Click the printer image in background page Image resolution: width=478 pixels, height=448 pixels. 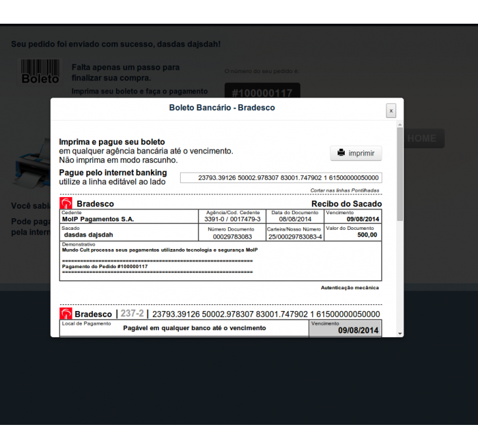[x=32, y=164]
